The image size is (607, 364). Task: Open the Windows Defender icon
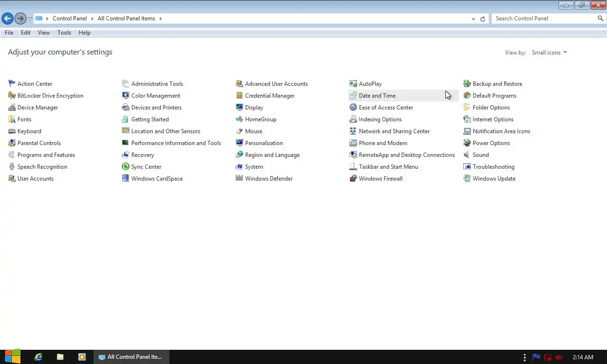click(239, 179)
